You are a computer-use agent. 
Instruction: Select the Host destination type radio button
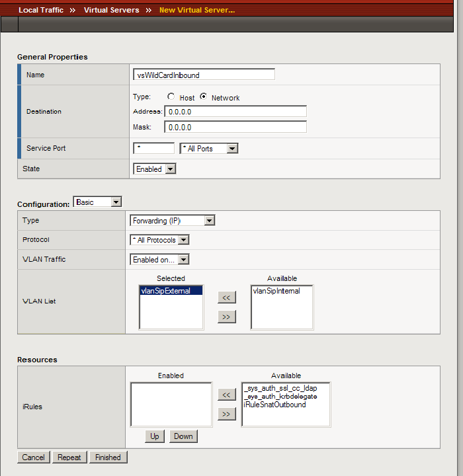171,97
